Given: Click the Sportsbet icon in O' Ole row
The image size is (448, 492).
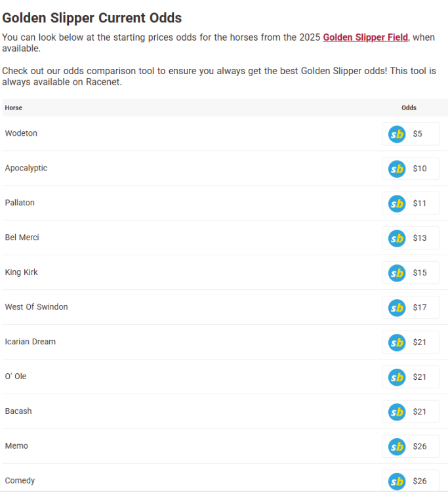Looking at the screenshot, I should [397, 378].
